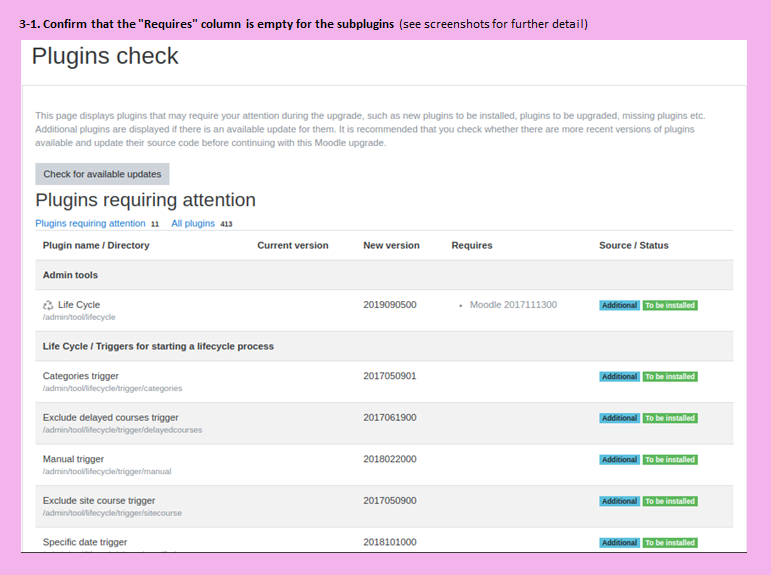Click the New version column header
Screen dimensions: 771x575
tap(391, 245)
